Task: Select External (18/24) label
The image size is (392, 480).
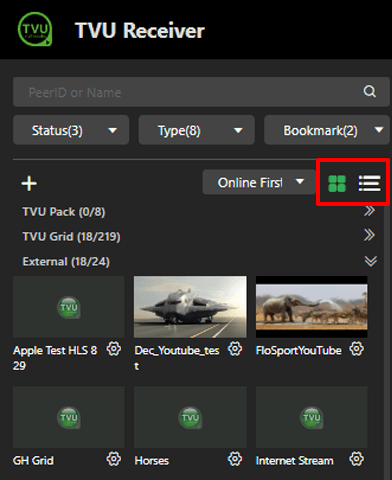Action: [x=66, y=262]
